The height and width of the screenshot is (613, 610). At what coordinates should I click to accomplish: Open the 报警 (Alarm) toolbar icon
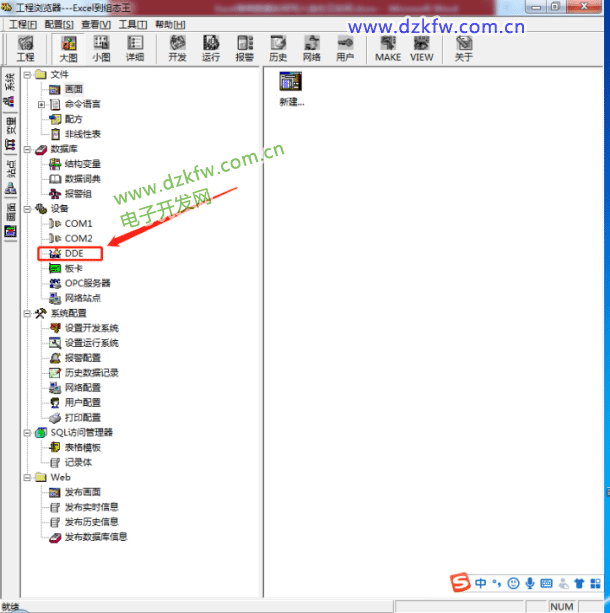[244, 48]
